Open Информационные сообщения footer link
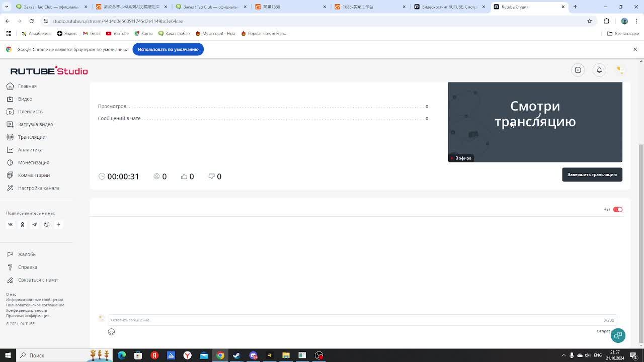 click(35, 300)
